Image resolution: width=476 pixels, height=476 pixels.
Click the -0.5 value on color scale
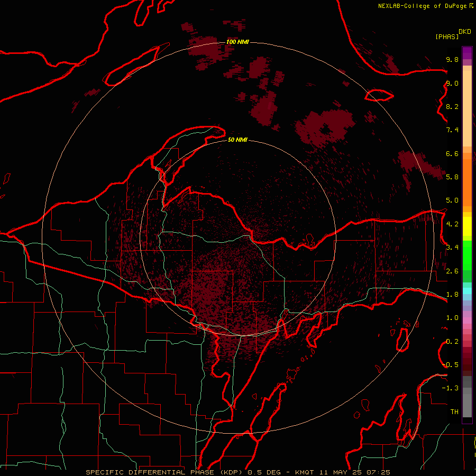click(451, 364)
